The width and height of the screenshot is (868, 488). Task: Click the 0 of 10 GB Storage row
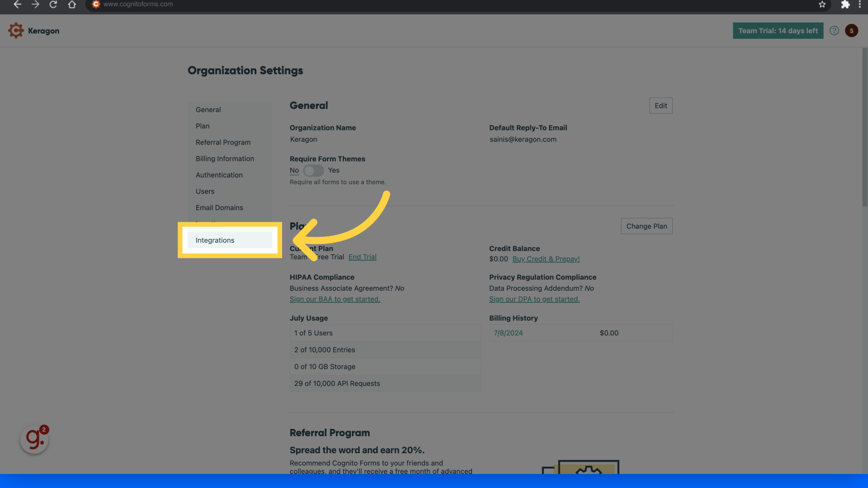pyautogui.click(x=385, y=366)
